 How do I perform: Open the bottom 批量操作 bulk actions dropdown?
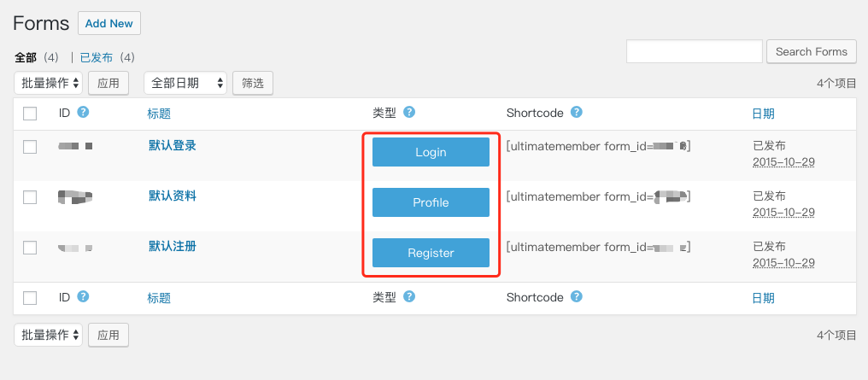49,335
